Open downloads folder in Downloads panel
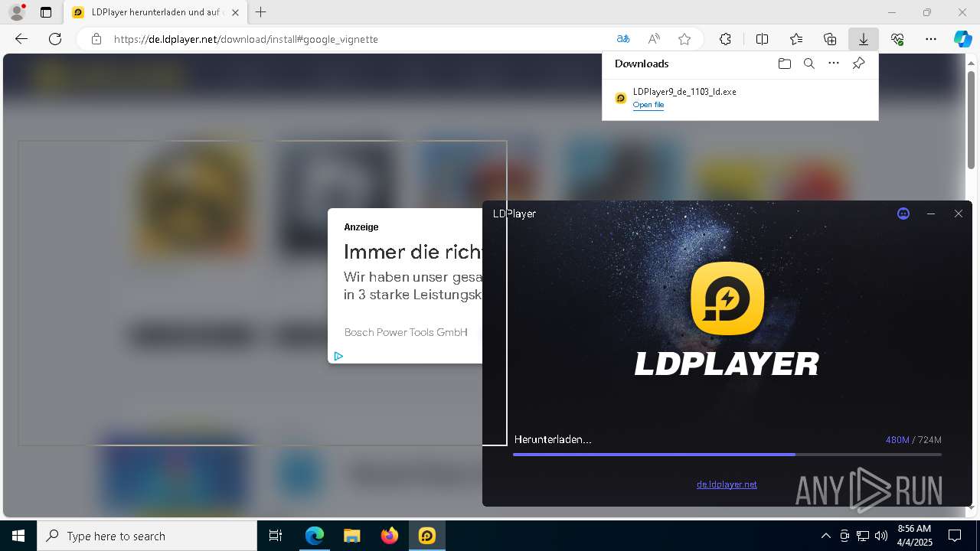The width and height of the screenshot is (980, 551). [785, 64]
